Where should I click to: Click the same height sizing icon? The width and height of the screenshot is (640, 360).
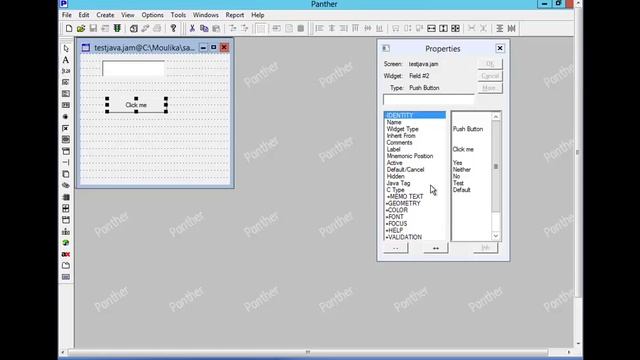point(443,28)
